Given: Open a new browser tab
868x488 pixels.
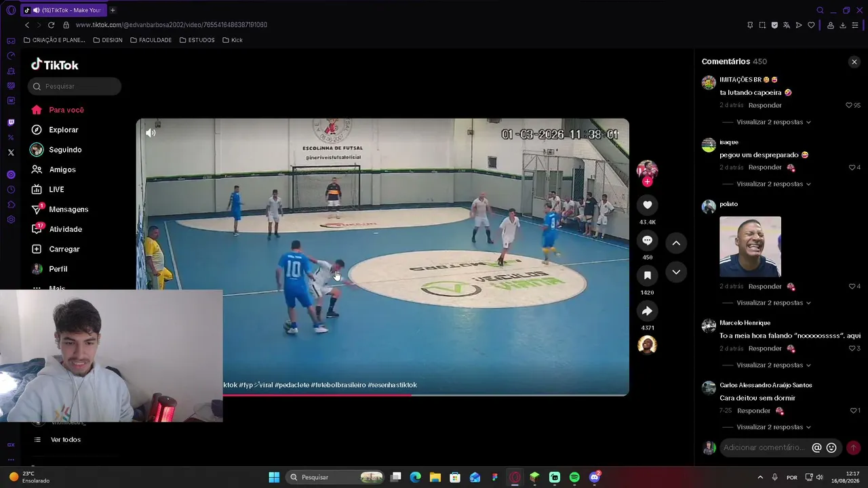Looking at the screenshot, I should coord(113,10).
